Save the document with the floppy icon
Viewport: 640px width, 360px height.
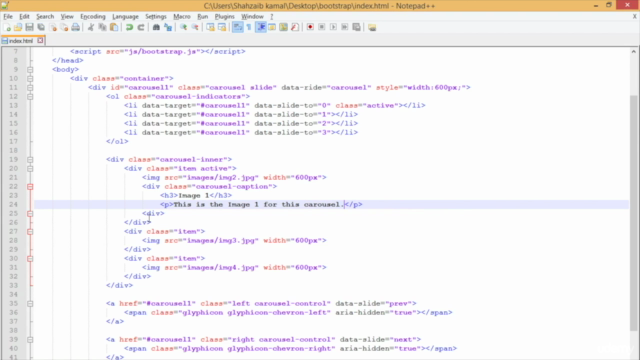[29, 27]
